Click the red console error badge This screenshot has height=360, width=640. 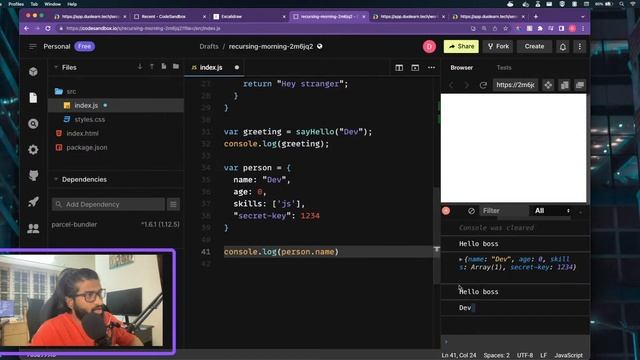click(446, 211)
